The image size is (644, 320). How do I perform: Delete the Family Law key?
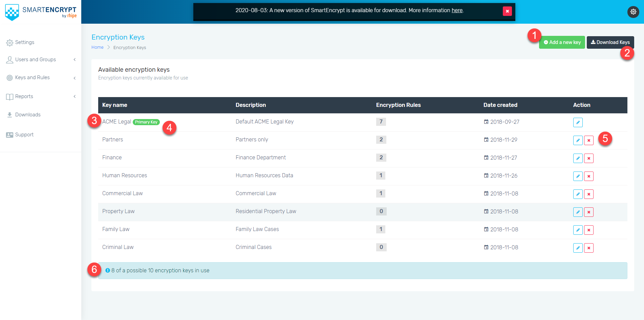click(588, 230)
